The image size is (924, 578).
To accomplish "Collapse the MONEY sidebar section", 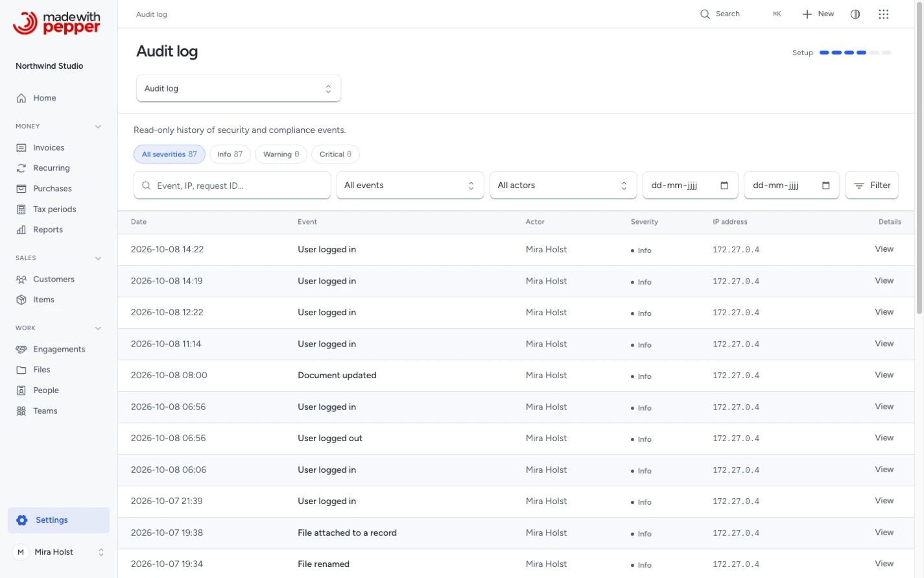I will point(98,126).
